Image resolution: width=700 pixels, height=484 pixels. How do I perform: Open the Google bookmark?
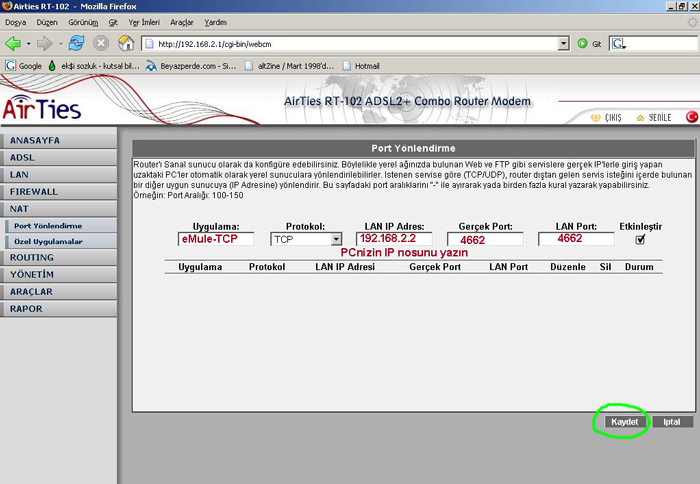tap(23, 66)
